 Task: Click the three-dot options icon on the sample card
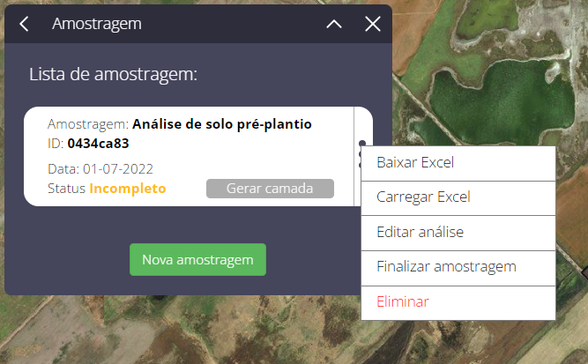tap(361, 144)
